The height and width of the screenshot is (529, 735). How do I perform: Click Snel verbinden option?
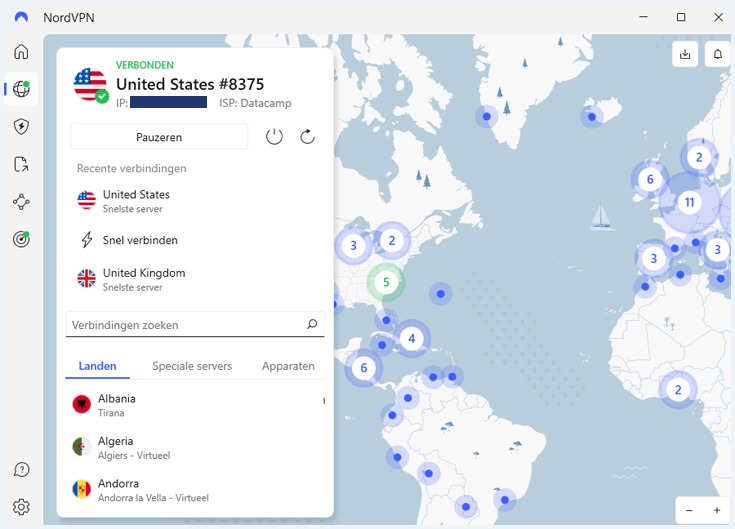[195, 240]
